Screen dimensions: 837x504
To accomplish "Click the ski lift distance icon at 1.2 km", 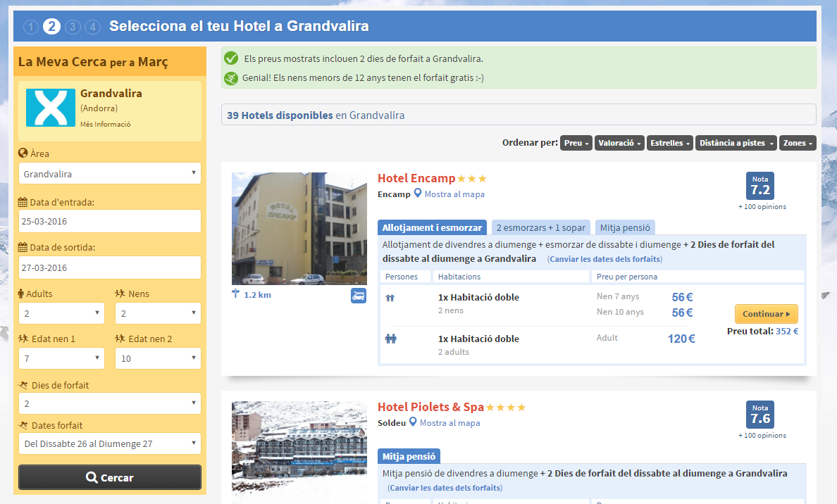I will [236, 294].
